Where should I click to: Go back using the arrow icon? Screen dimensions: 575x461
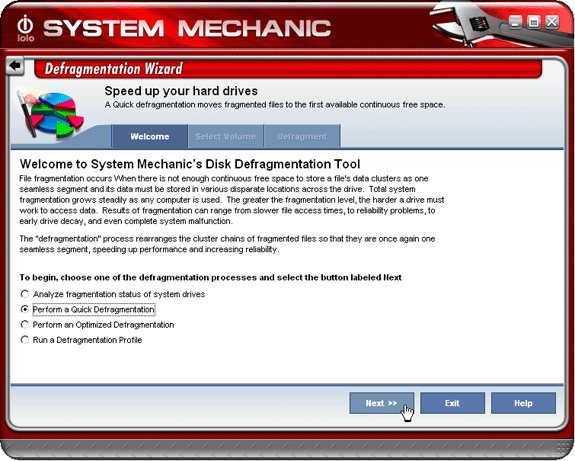click(15, 66)
